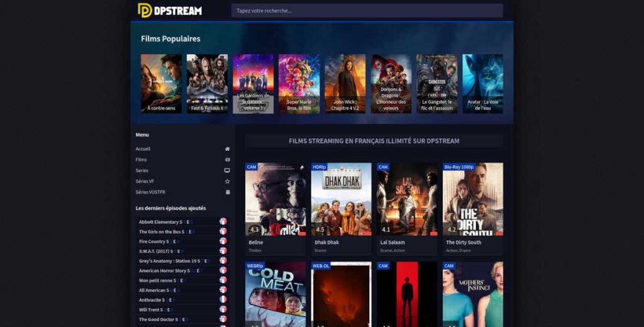
Task: Click 'Drame, Action' under Lal Salaam
Action: tap(391, 250)
